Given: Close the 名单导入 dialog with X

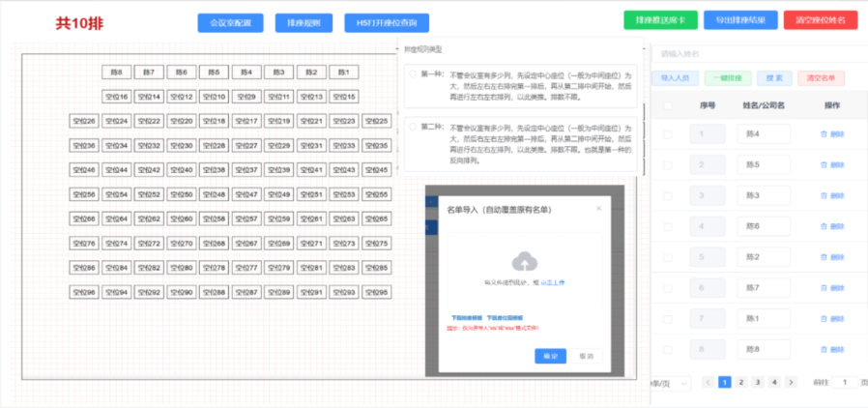Looking at the screenshot, I should pos(597,208).
